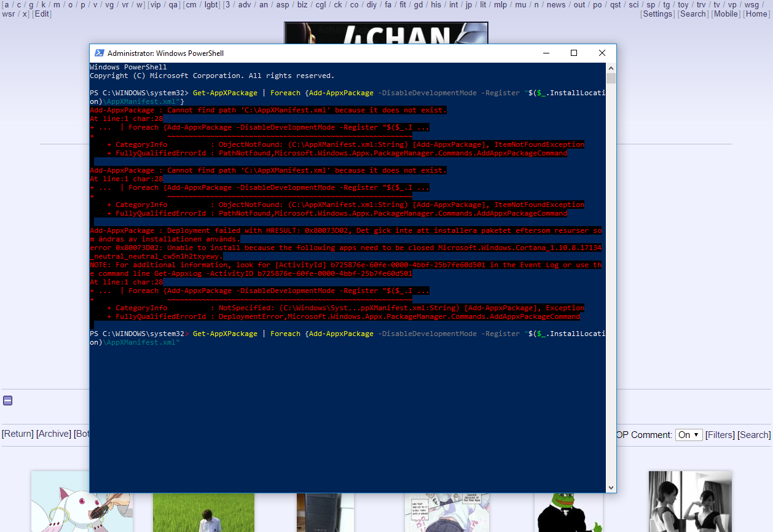Screen dimensions: 773x532
Task: Go to the /cgl/ board
Action: [321, 5]
